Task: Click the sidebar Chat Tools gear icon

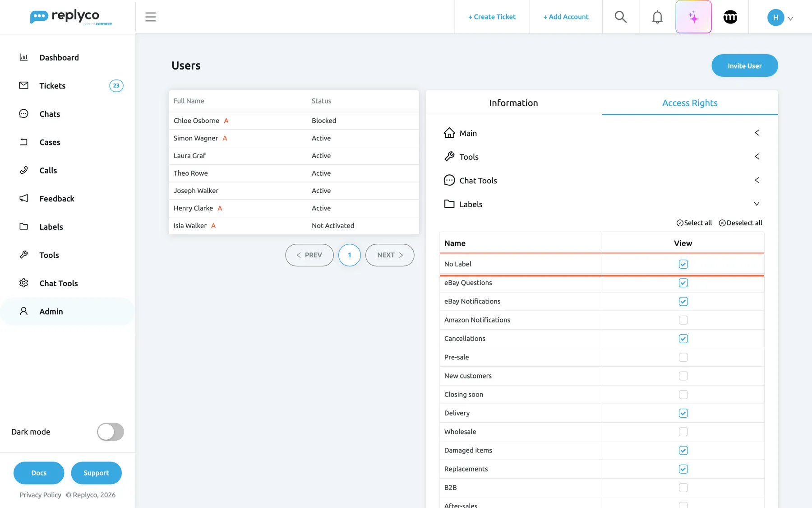Action: [x=24, y=283]
